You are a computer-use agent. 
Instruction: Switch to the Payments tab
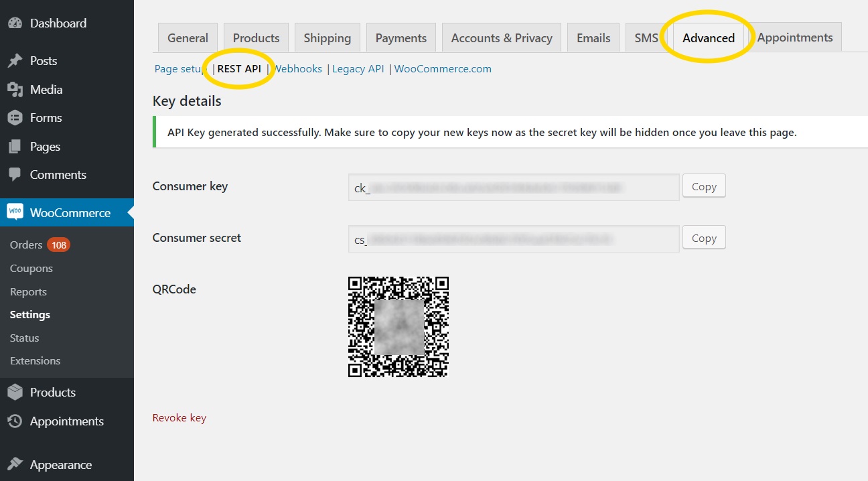point(401,38)
